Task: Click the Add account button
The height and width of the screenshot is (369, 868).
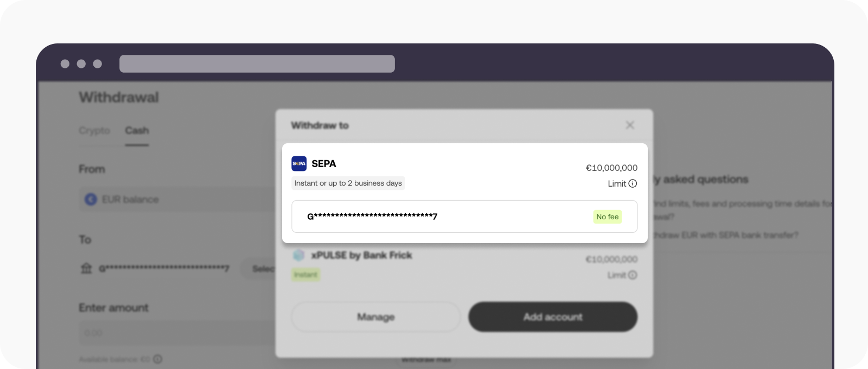Action: click(553, 317)
